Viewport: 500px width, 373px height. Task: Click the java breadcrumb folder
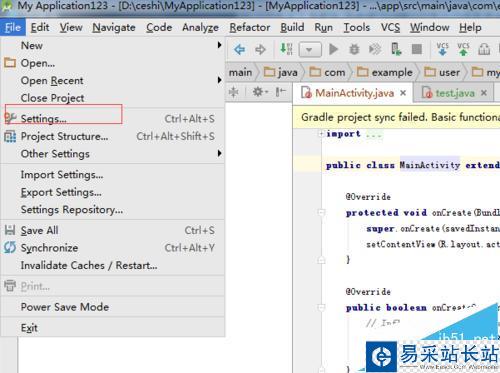coord(281,72)
